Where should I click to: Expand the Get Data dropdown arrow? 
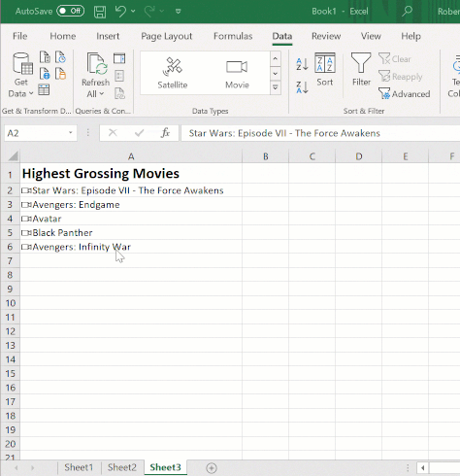point(31,94)
